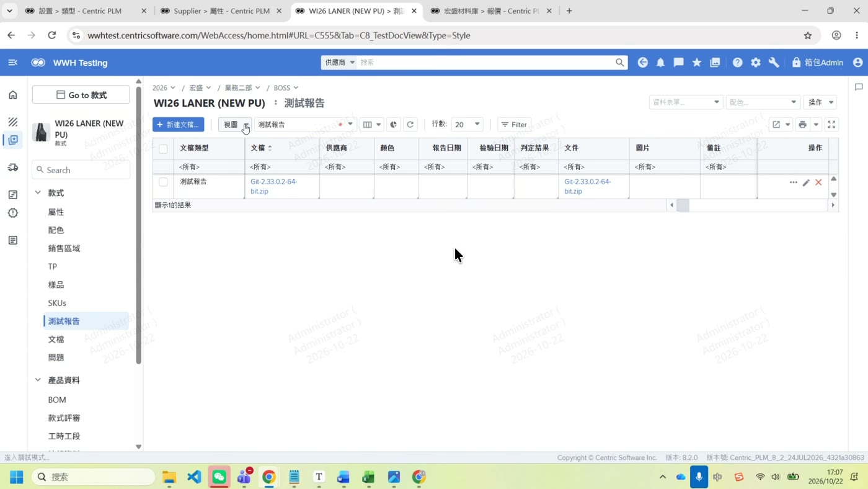Viewport: 868px width, 489px height.
Task: Click the wrench tools icon
Action: pos(774,63)
